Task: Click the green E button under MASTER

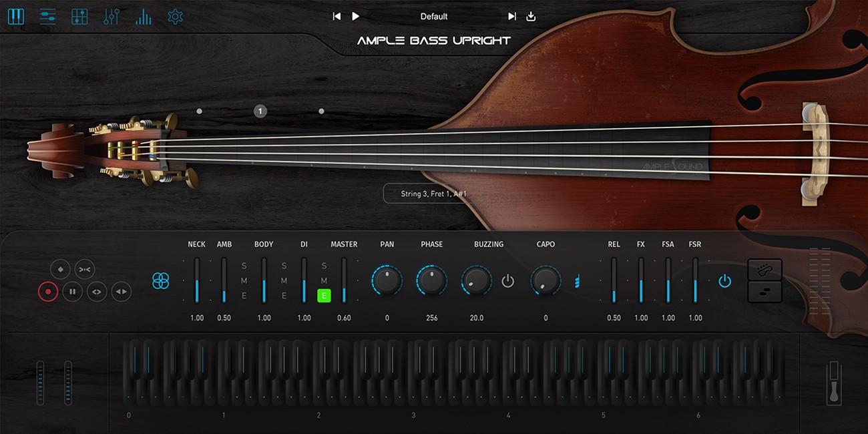Action: [x=324, y=294]
